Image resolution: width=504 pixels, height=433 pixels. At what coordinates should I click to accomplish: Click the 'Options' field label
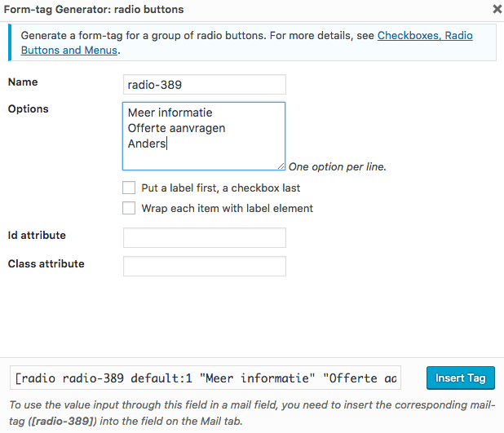click(x=29, y=109)
